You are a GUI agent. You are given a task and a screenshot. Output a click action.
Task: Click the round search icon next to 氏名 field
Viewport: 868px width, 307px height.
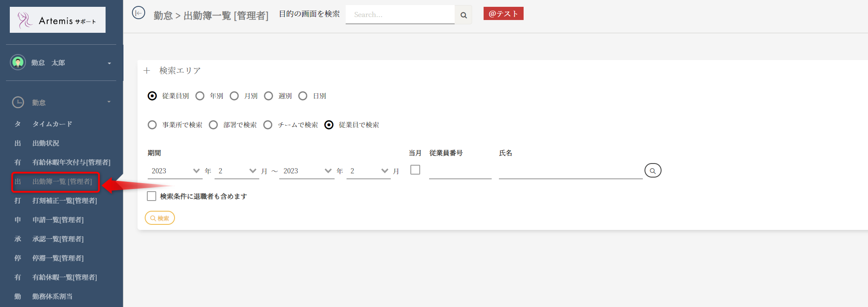[x=653, y=171]
